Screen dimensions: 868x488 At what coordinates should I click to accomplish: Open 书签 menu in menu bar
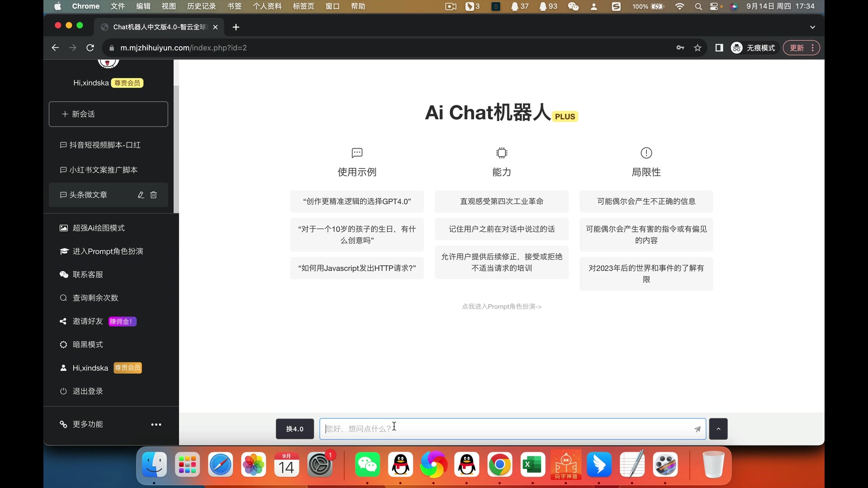coord(234,6)
